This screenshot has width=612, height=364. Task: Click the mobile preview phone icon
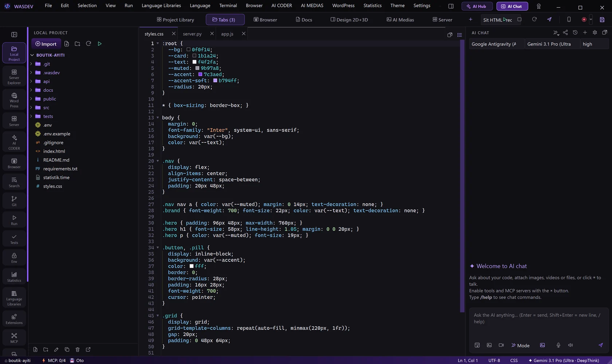[569, 20]
